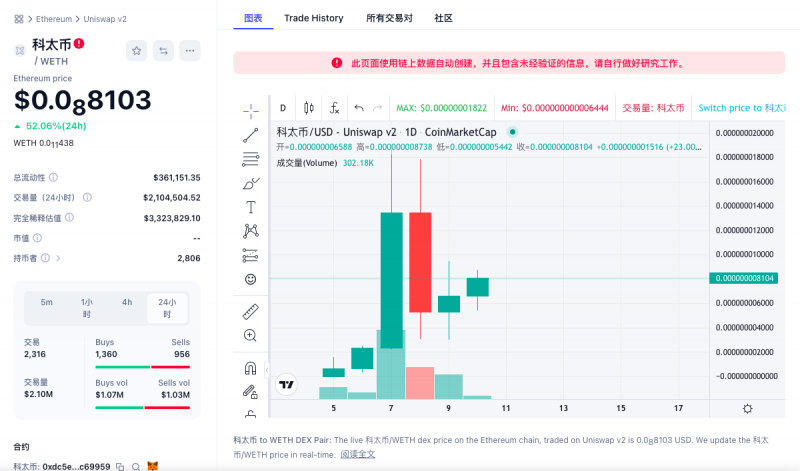Image resolution: width=800 pixels, height=471 pixels.
Task: Add token to MetaMask fox icon
Action: pyautogui.click(x=153, y=466)
